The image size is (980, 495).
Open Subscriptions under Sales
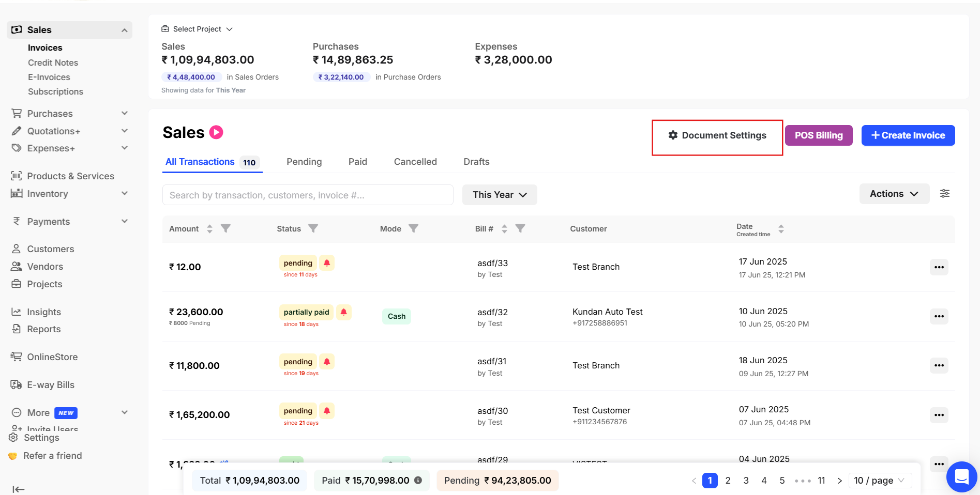(x=55, y=91)
